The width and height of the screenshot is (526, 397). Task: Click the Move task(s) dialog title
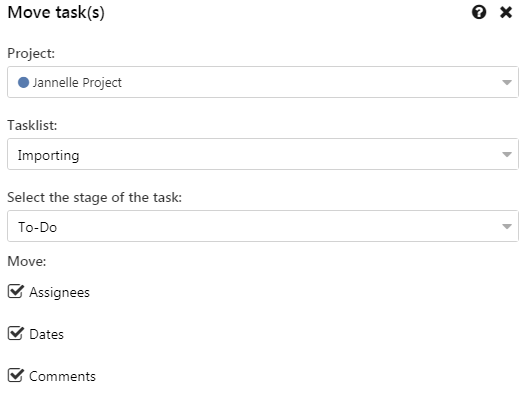pyautogui.click(x=56, y=12)
